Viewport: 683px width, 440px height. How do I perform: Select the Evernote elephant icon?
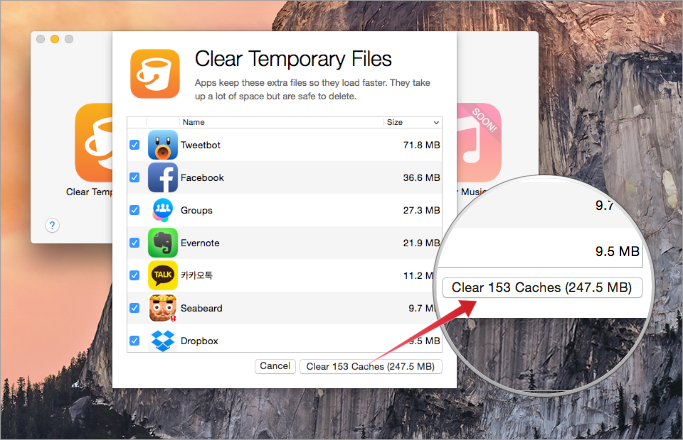(163, 243)
